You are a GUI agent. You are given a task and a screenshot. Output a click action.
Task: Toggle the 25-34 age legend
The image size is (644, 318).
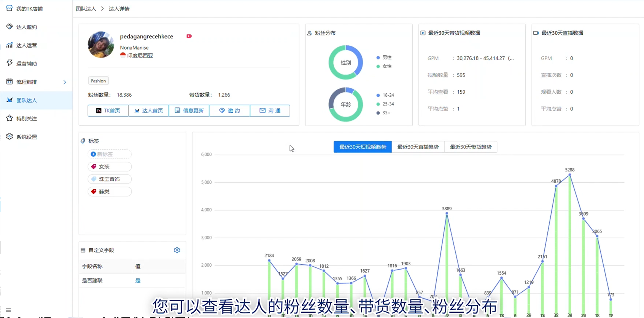[x=385, y=104]
